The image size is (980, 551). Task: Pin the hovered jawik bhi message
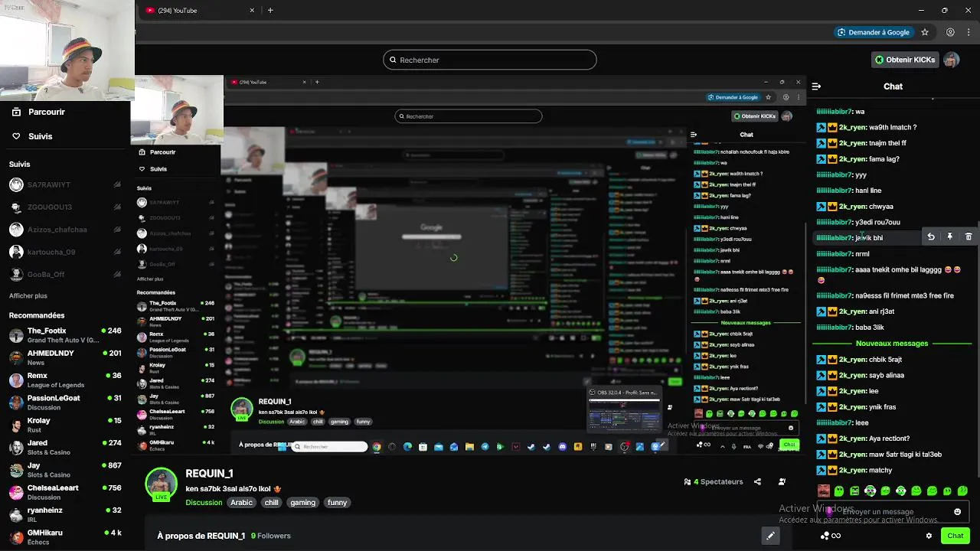[949, 237]
